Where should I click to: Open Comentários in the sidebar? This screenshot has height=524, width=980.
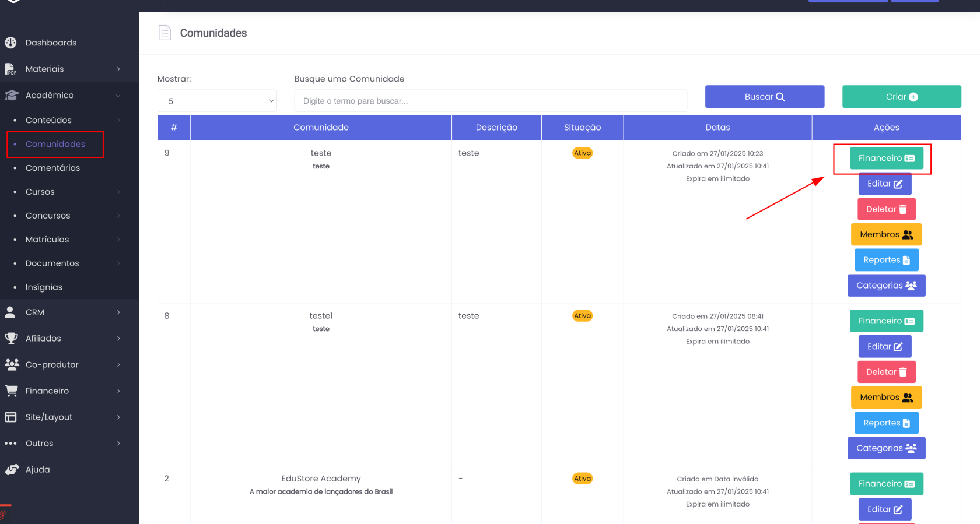(52, 168)
